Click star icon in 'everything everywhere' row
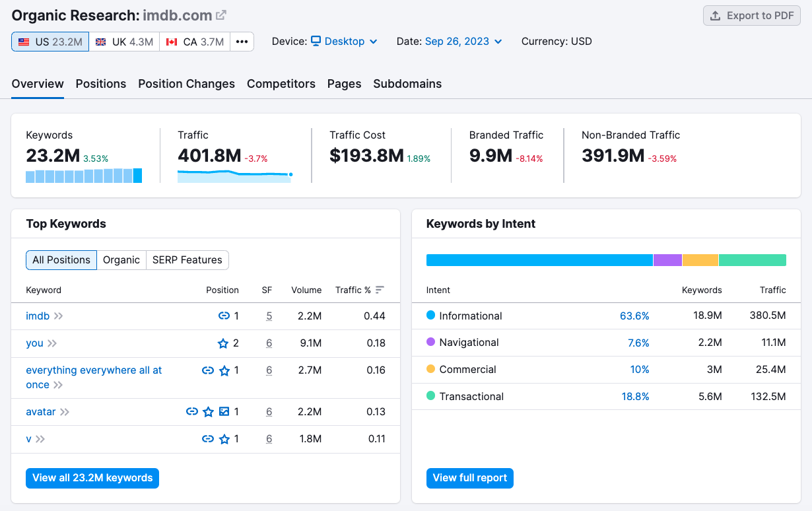 [224, 370]
